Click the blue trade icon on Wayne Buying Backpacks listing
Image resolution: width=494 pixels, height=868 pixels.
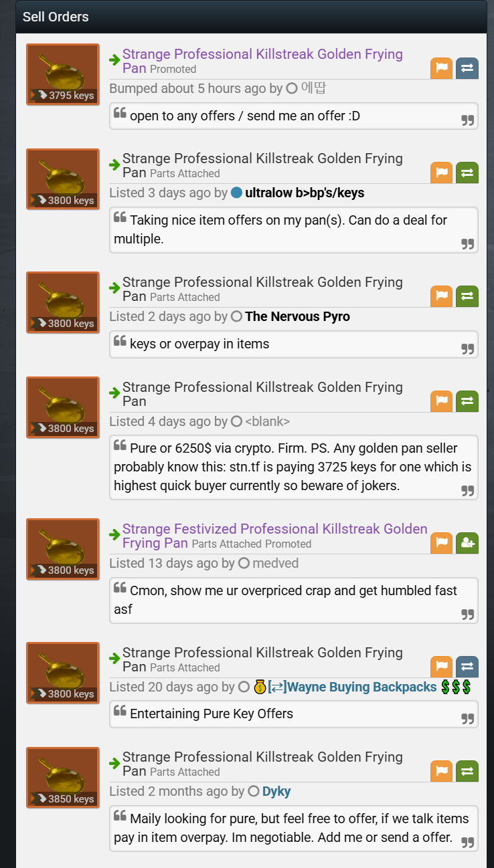[x=467, y=667]
